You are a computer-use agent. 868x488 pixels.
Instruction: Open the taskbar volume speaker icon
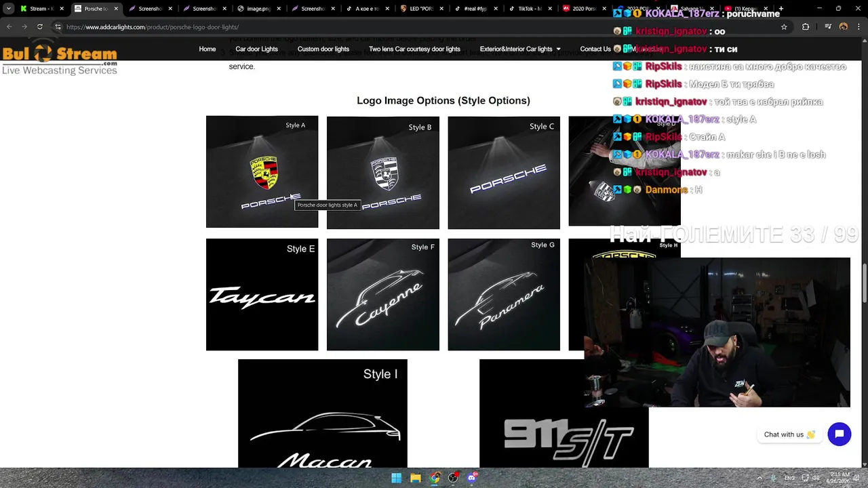pyautogui.click(x=815, y=478)
